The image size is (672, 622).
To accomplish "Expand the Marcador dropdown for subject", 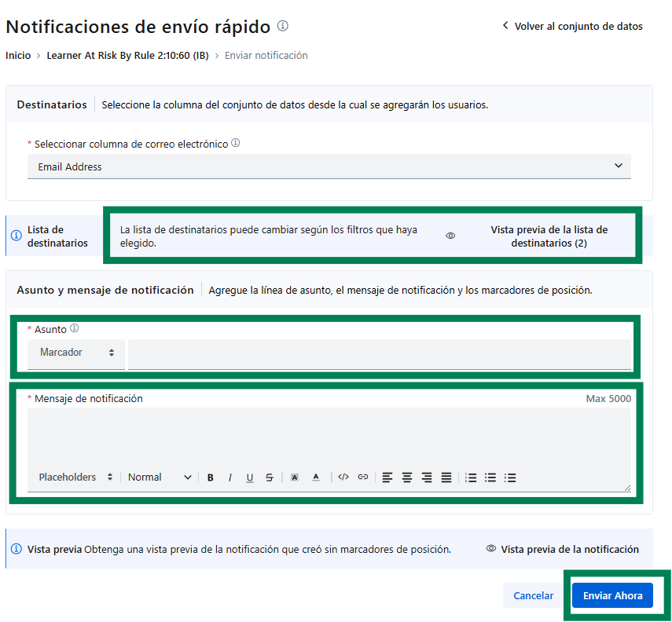I will click(x=76, y=353).
